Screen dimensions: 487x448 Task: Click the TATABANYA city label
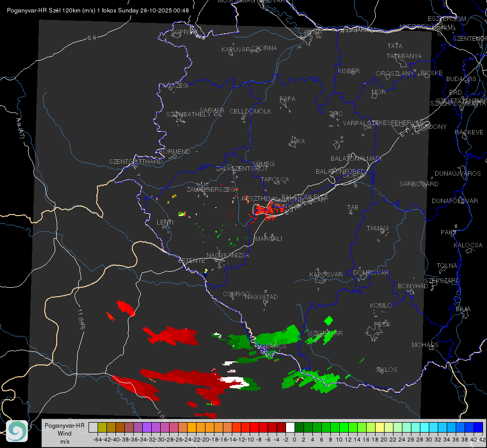tap(404, 56)
